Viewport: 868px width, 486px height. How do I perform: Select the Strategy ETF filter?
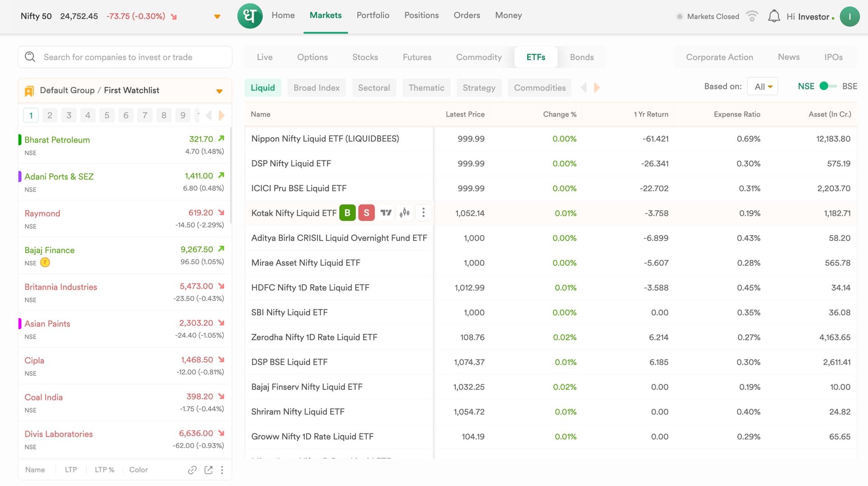coord(479,88)
